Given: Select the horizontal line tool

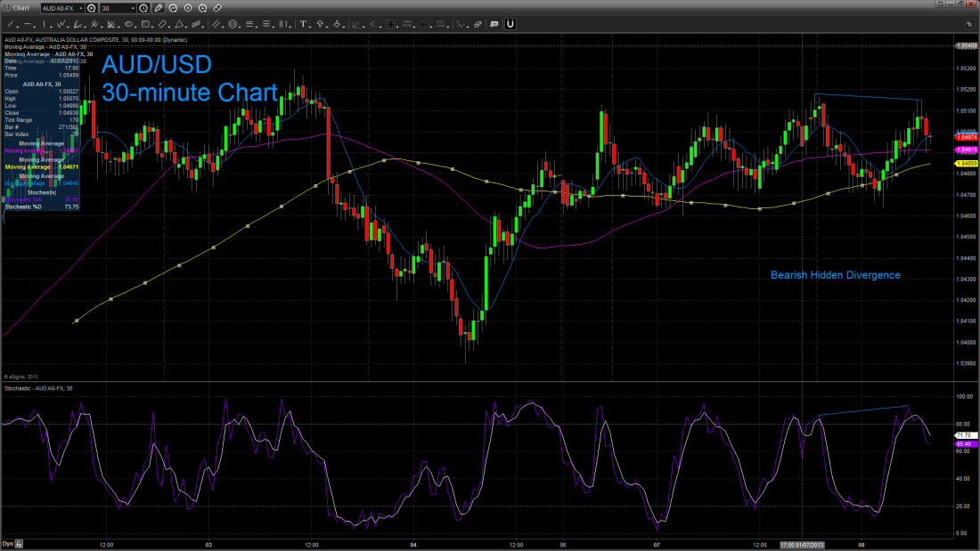Looking at the screenshot, I should (x=28, y=23).
